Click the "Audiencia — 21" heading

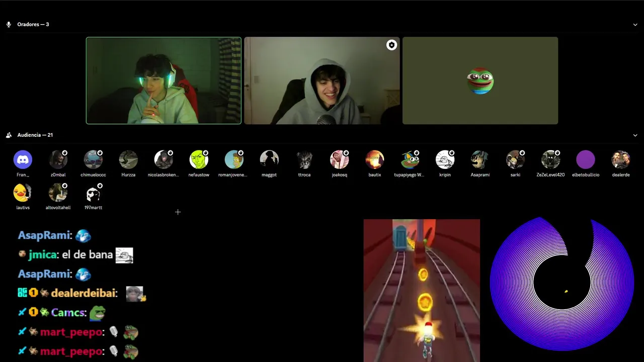point(35,135)
